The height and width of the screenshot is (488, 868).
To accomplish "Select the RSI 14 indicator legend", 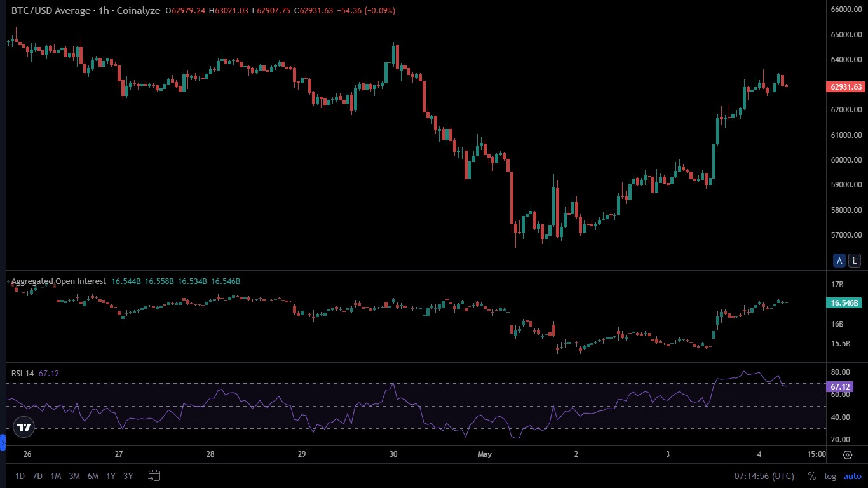I will [23, 373].
